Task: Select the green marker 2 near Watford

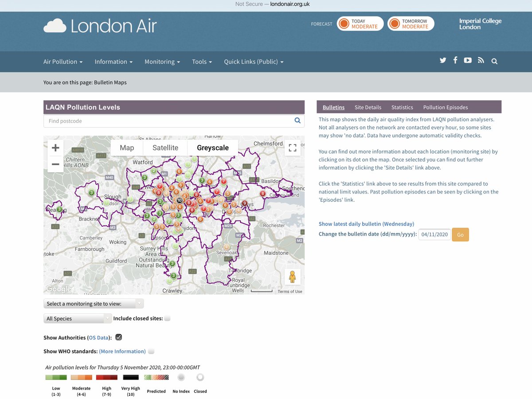Action: (153, 171)
